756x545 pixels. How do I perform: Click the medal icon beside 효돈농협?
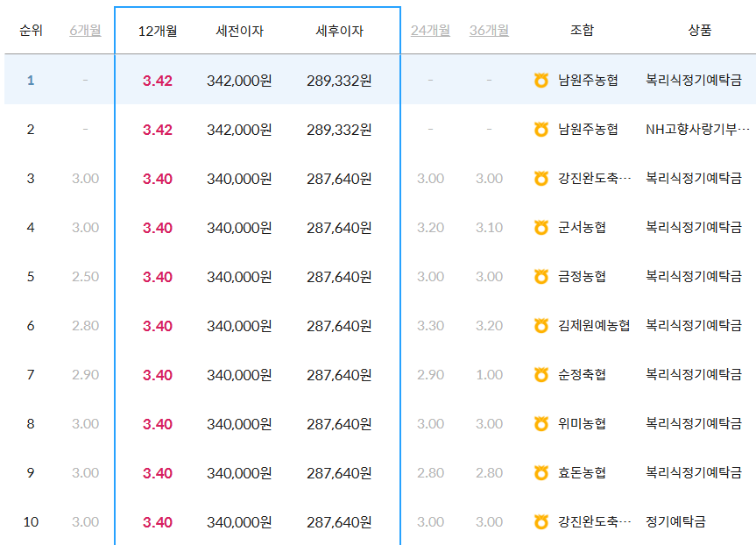[541, 472]
